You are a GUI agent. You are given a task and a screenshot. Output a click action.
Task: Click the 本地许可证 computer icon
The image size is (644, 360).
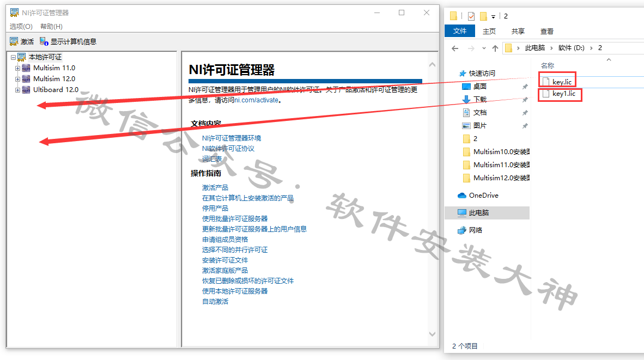tap(22, 57)
